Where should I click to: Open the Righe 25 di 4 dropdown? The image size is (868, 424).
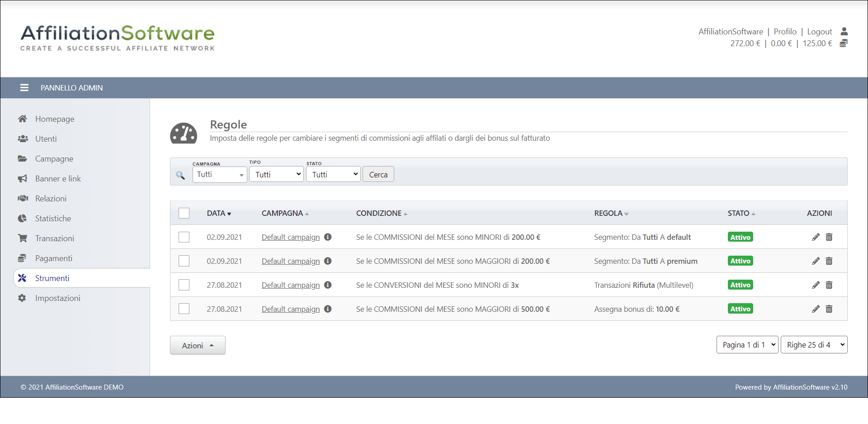(814, 345)
